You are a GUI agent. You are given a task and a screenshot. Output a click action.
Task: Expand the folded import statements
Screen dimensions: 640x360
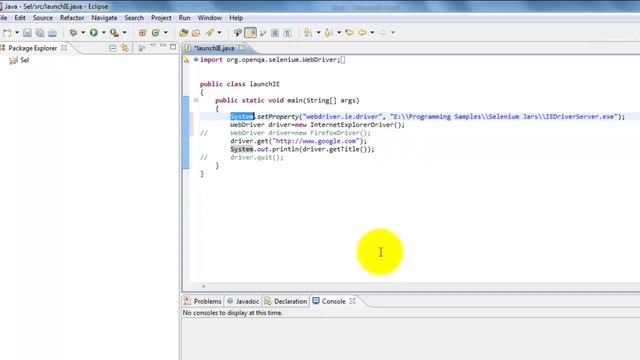pos(196,60)
